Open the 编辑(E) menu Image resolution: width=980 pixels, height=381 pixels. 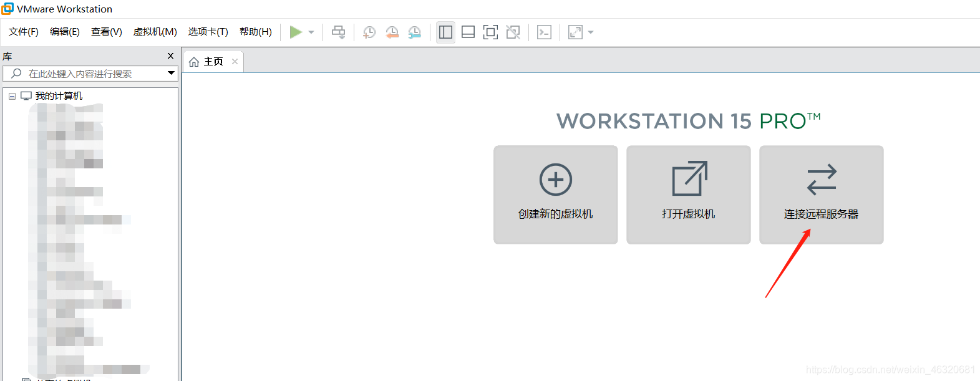65,32
